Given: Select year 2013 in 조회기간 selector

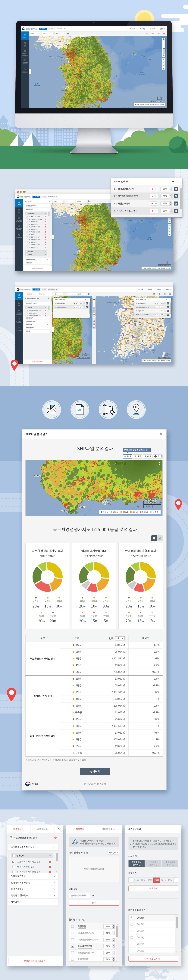Looking at the screenshot, I should (163, 880).
